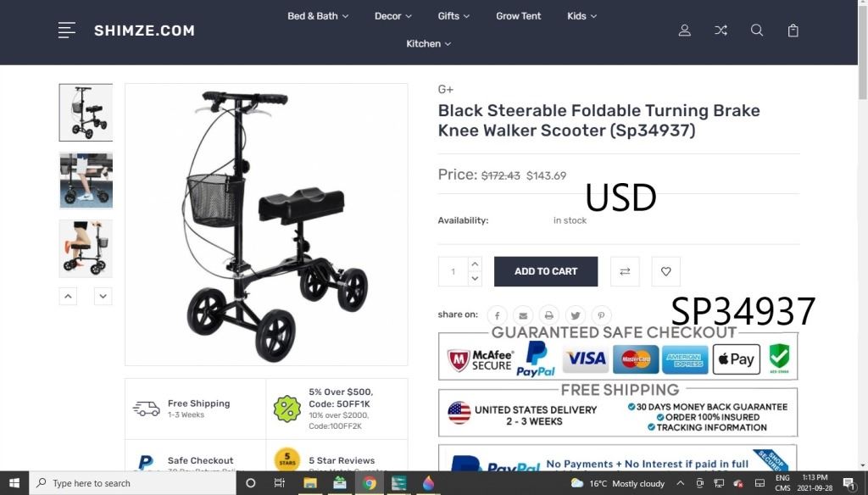This screenshot has width=868, height=495.
Task: Increase quantity with the up stepper arrow
Action: [475, 264]
